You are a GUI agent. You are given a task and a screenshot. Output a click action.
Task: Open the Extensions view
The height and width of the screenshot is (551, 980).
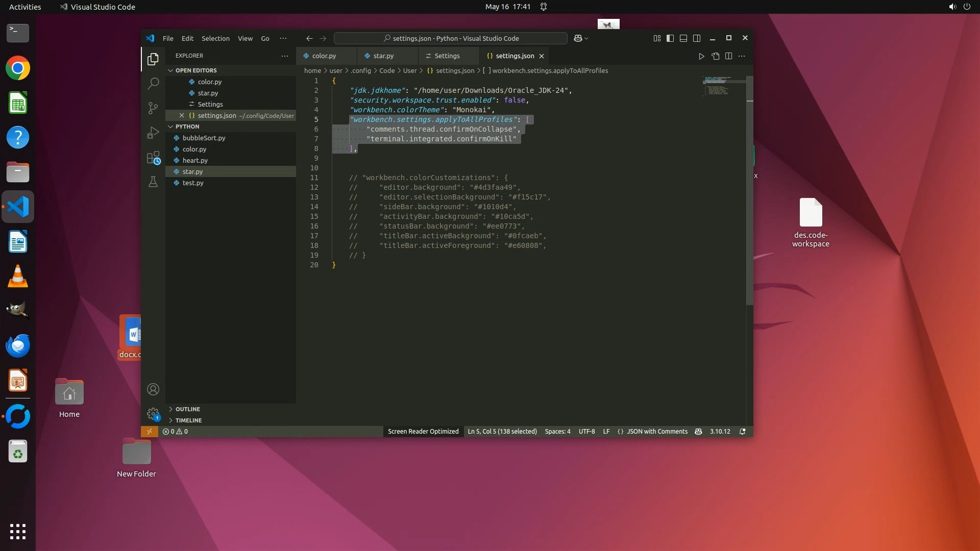pos(153,158)
